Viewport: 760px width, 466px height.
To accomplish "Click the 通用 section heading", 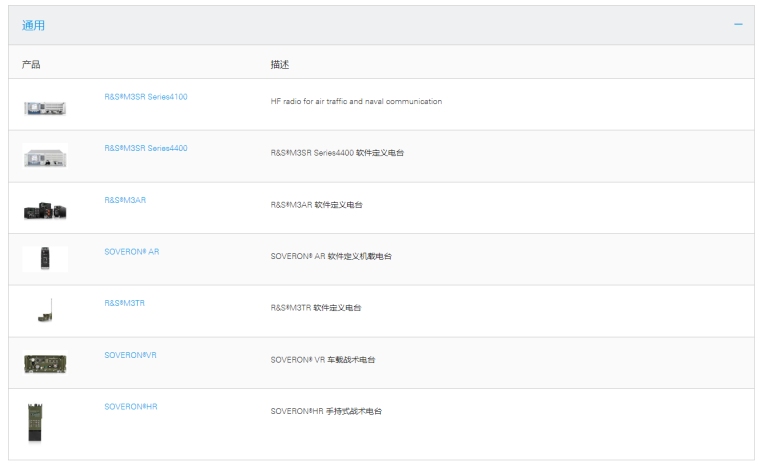I will pyautogui.click(x=33, y=25).
